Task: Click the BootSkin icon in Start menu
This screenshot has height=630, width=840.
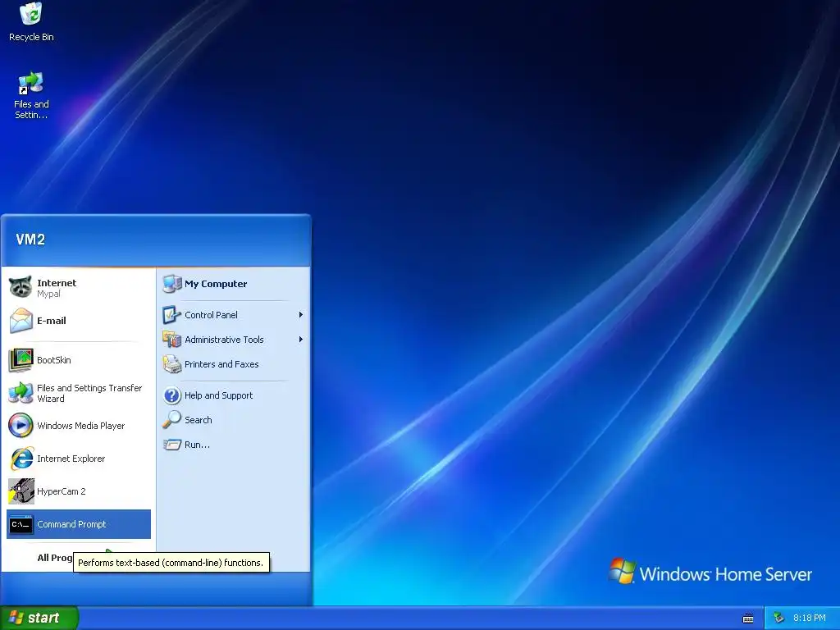Action: click(x=21, y=360)
